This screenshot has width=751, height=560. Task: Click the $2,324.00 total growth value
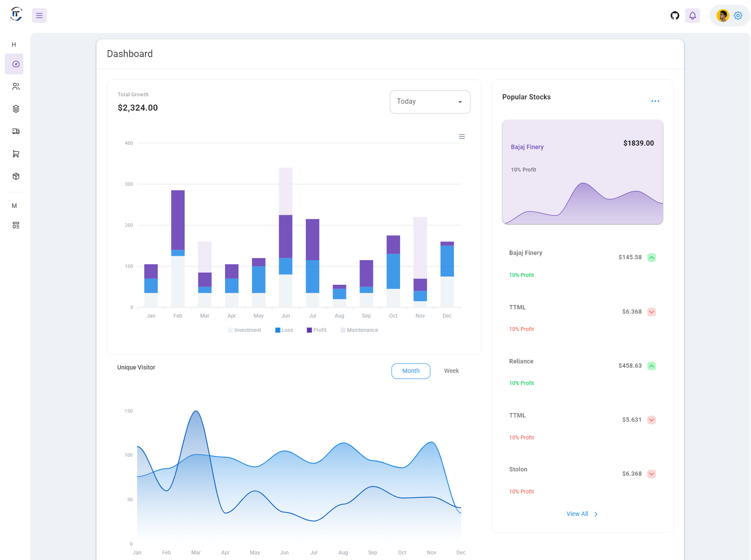(138, 108)
